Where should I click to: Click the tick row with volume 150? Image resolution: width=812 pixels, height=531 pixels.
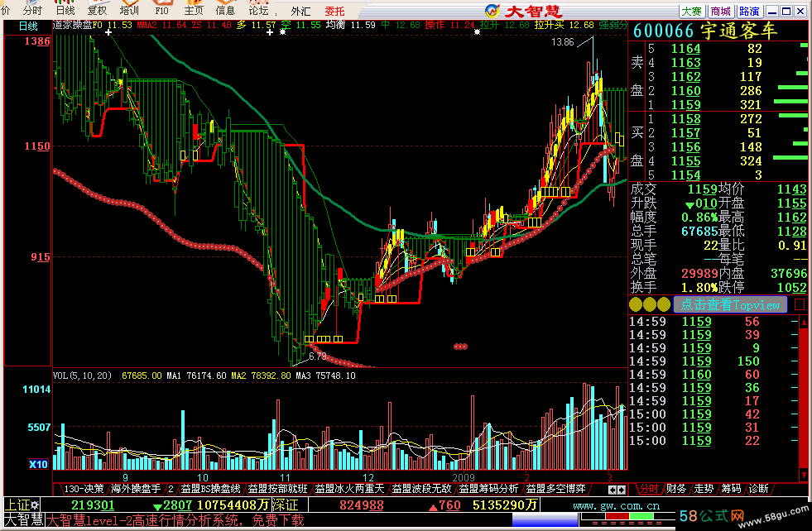[x=719, y=361]
